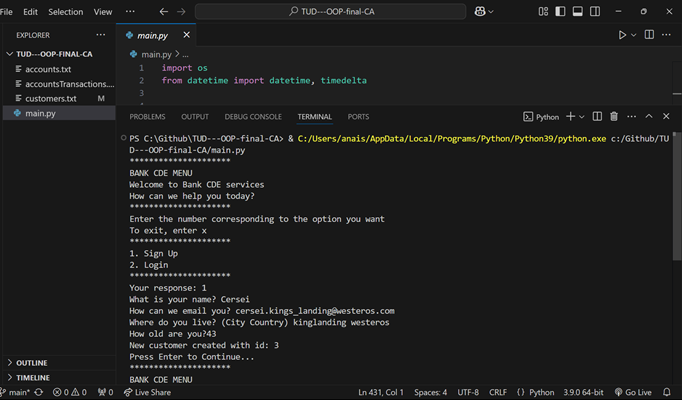This screenshot has height=400, width=682.
Task: Go forward with navigation arrow
Action: (x=181, y=12)
